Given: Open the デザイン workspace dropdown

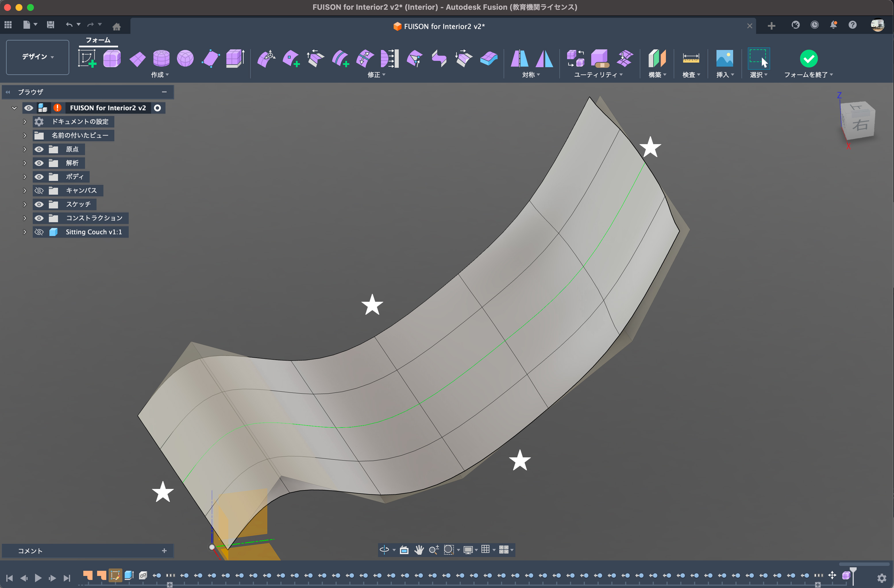Looking at the screenshot, I should [38, 57].
